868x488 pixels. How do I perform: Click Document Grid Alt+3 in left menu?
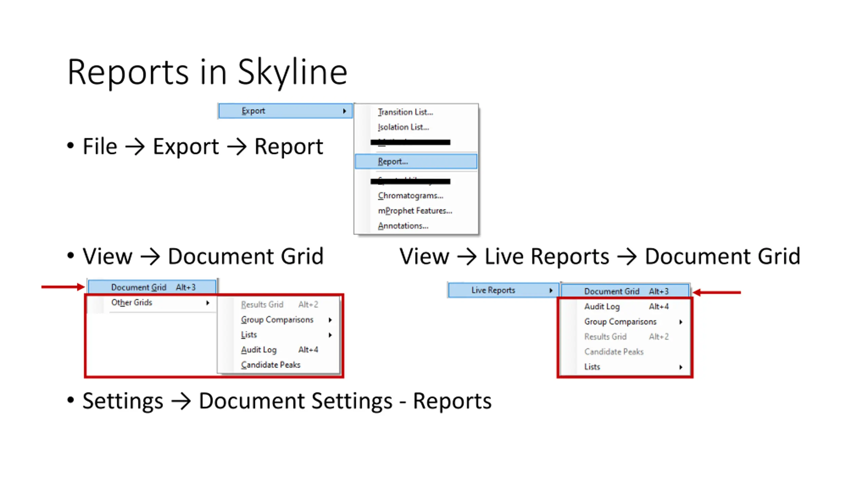tap(152, 287)
